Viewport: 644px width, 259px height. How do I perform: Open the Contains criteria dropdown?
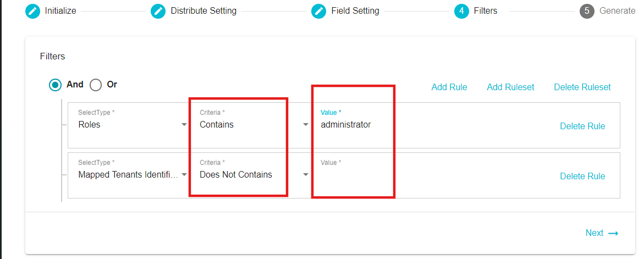(x=254, y=125)
